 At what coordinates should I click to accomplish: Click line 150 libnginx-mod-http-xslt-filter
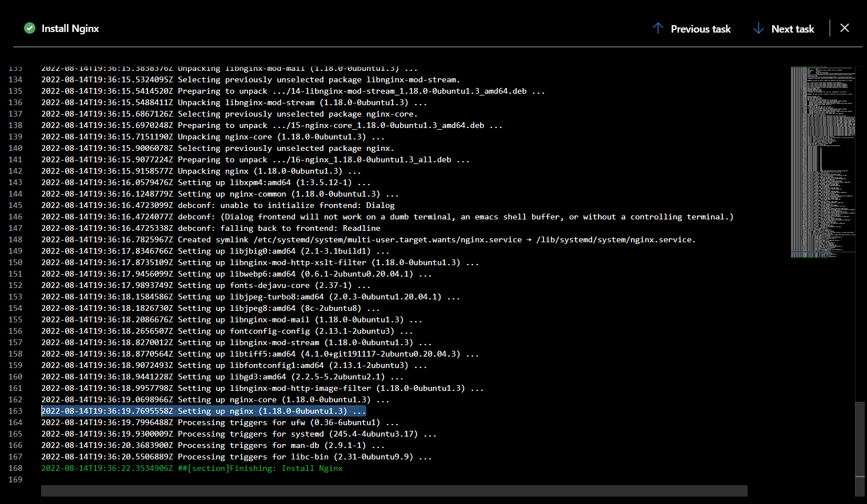(x=260, y=262)
